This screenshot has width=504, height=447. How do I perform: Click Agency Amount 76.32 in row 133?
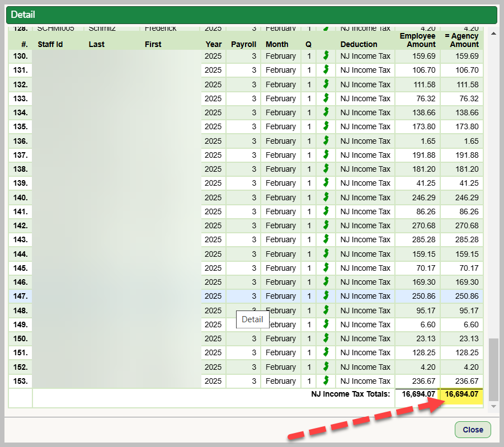(469, 98)
